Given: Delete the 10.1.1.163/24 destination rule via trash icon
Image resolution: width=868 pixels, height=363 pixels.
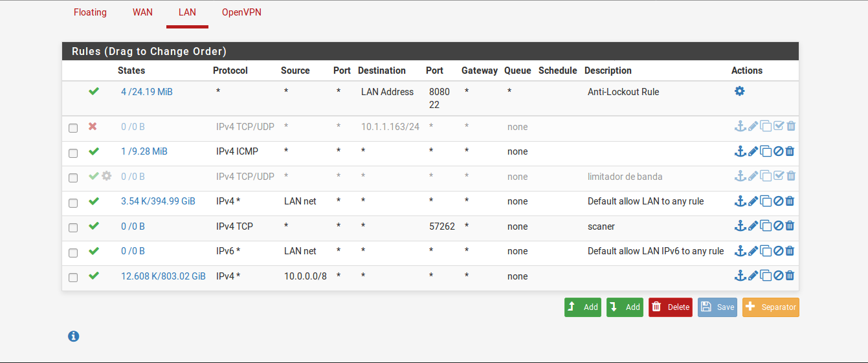Looking at the screenshot, I should point(791,126).
